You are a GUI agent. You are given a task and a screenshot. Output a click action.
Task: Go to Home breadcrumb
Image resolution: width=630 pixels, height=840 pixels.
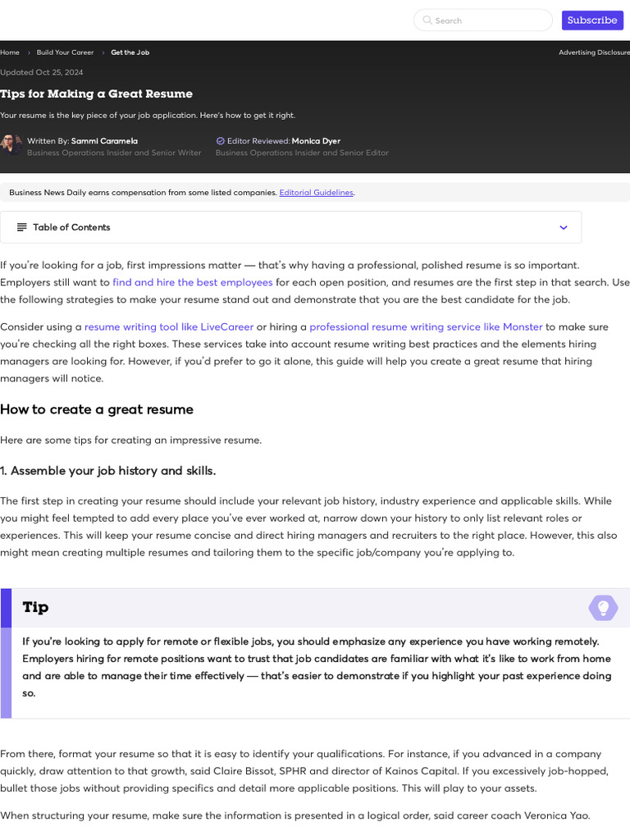[10, 52]
